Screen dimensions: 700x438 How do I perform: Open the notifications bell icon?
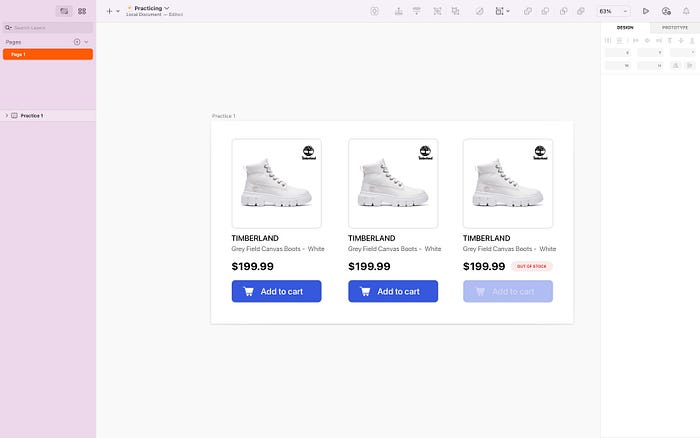pos(686,11)
